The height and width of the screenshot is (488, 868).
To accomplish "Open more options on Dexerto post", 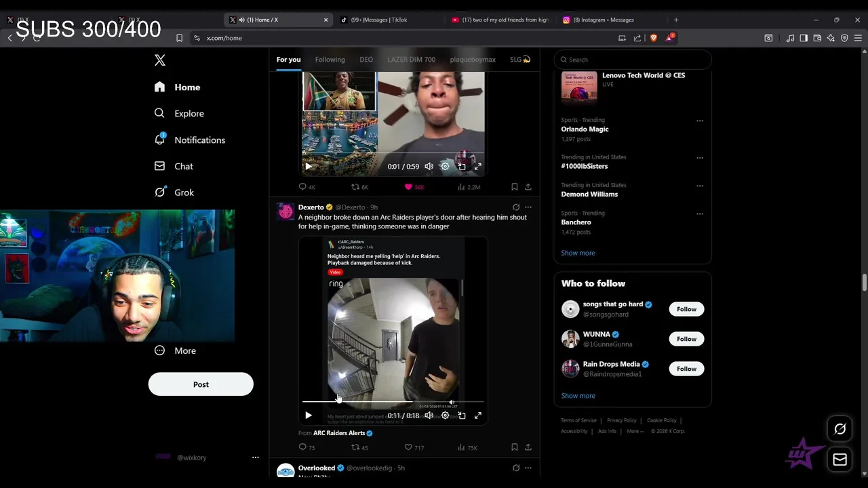I will pos(528,207).
